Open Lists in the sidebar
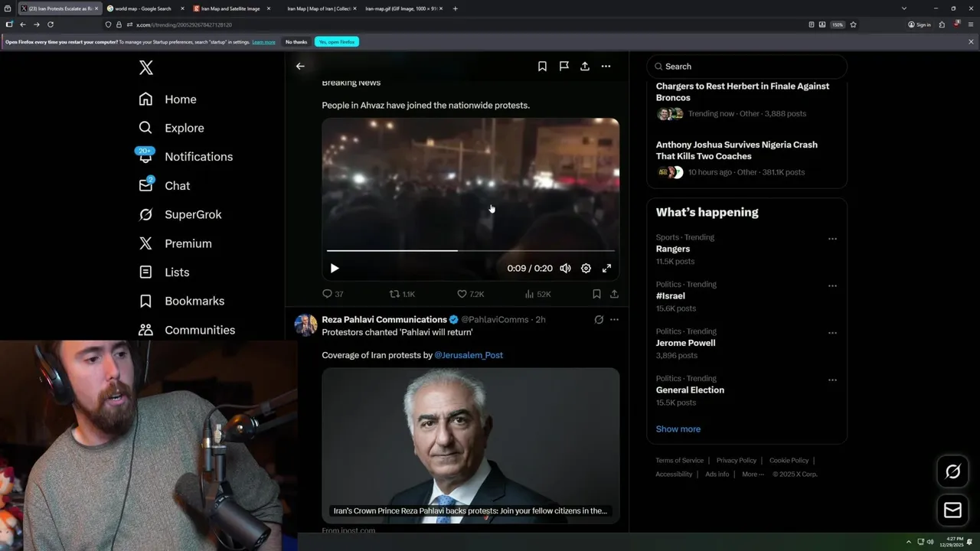980x551 pixels. tap(164, 272)
